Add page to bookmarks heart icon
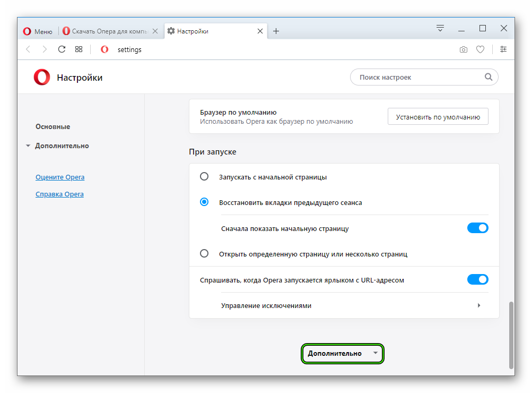This screenshot has height=393, width=532. [x=480, y=49]
